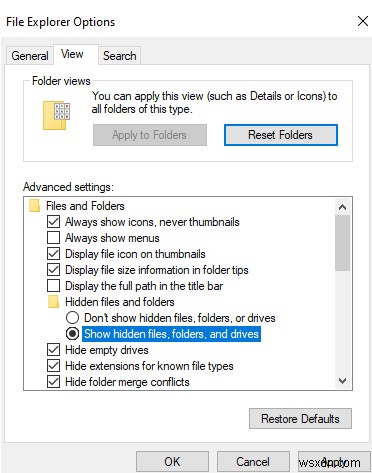372x473 pixels.
Task: Click the Apply to Folders button
Action: tap(150, 135)
